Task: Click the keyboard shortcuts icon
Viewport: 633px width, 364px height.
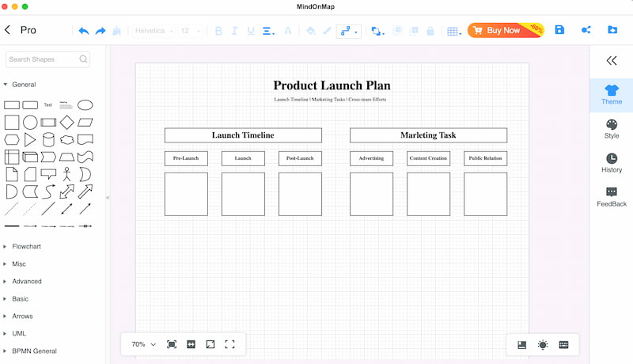Action: tap(563, 345)
